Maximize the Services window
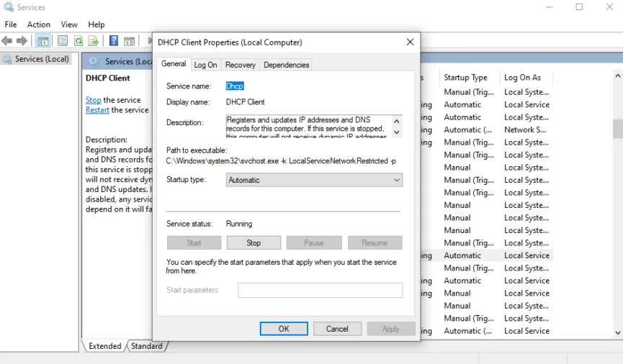This screenshot has height=364, width=623. click(x=579, y=7)
